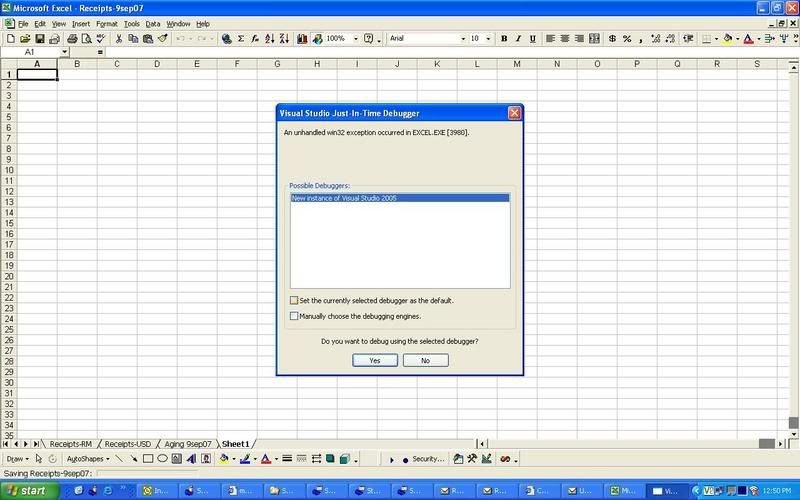Click the AutoSum sigma icon

[x=242, y=39]
